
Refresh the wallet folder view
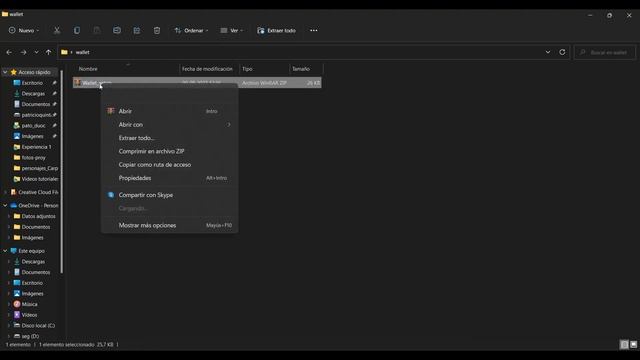[562, 52]
